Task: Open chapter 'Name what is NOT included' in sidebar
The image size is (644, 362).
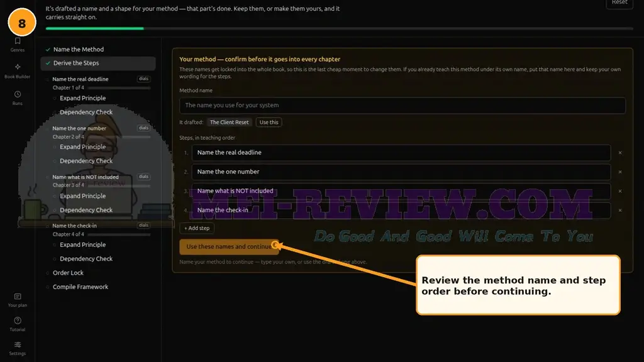Action: pyautogui.click(x=86, y=177)
